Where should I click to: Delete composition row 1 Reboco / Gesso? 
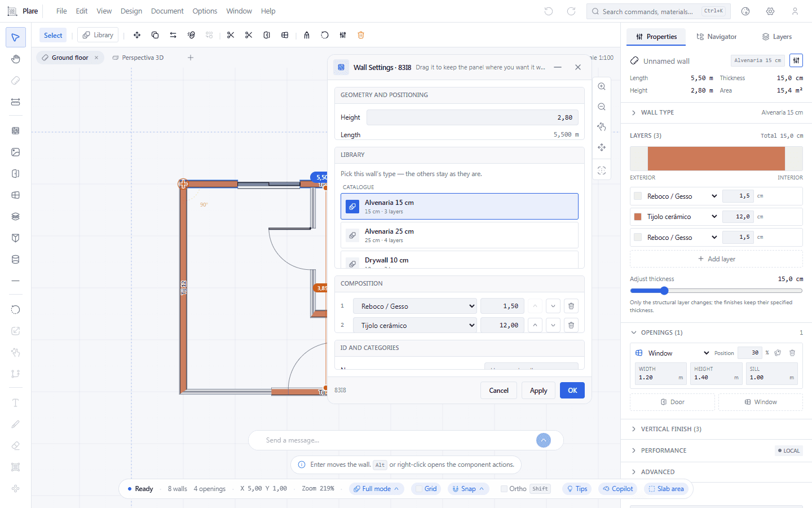[x=571, y=306]
